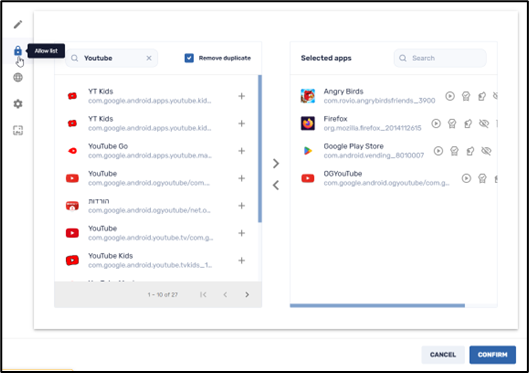Image resolution: width=529 pixels, height=373 pixels.
Task: Toggle Google Play Store crossed-eye icon
Action: (x=486, y=151)
